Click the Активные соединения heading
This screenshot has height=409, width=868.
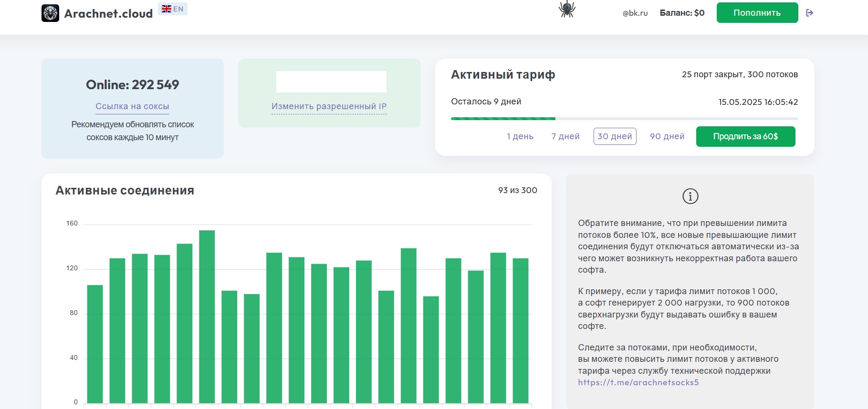click(125, 190)
